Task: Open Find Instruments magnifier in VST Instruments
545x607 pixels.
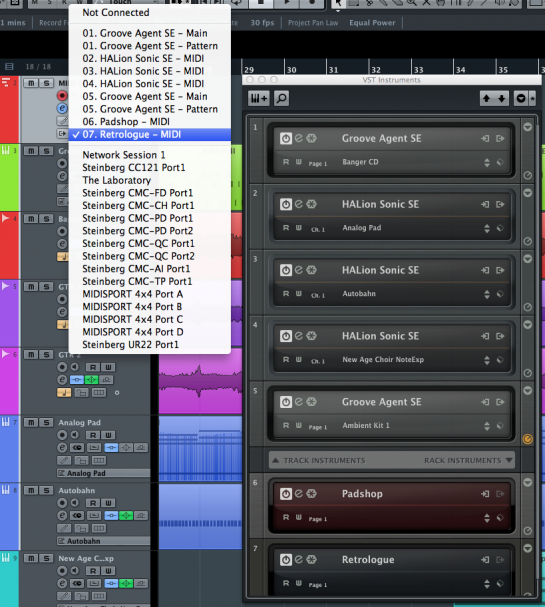Action: pos(281,98)
